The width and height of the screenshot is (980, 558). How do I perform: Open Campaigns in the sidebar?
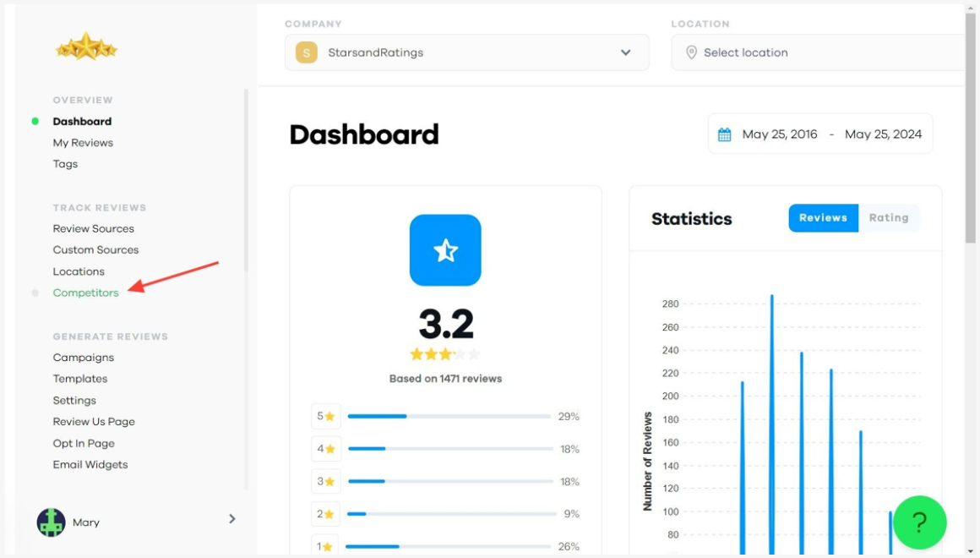point(83,357)
